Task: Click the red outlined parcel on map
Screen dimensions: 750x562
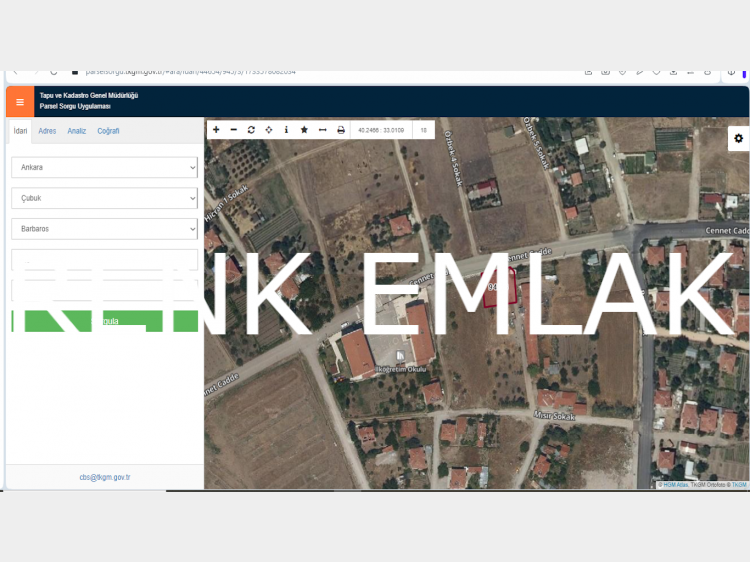Action: click(500, 287)
